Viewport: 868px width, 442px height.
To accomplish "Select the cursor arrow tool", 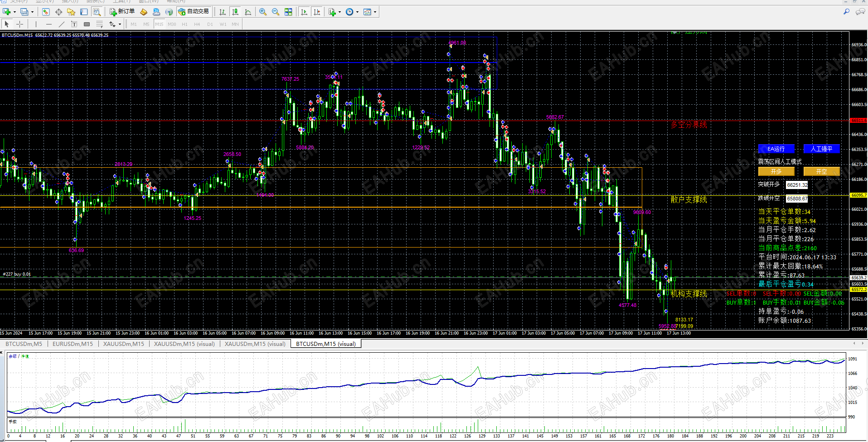I will (x=7, y=24).
